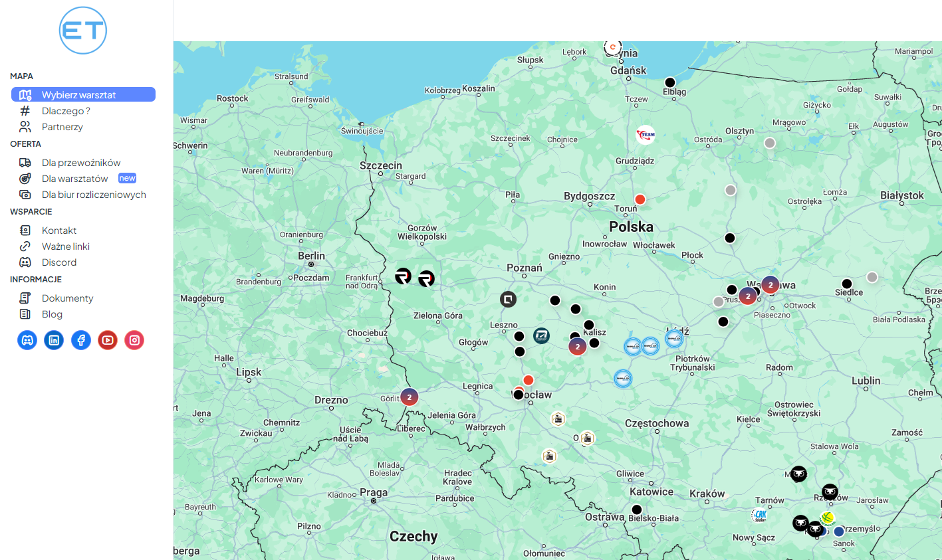Open the Dlaczego? page

coord(66,111)
